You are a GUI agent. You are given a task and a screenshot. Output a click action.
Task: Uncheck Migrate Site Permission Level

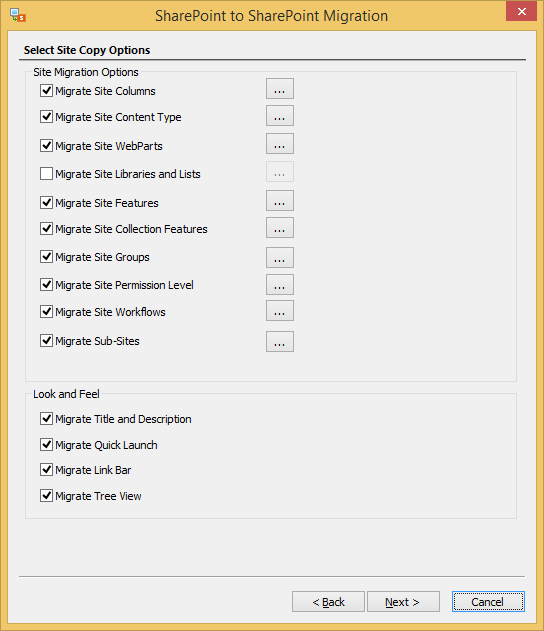tap(46, 285)
